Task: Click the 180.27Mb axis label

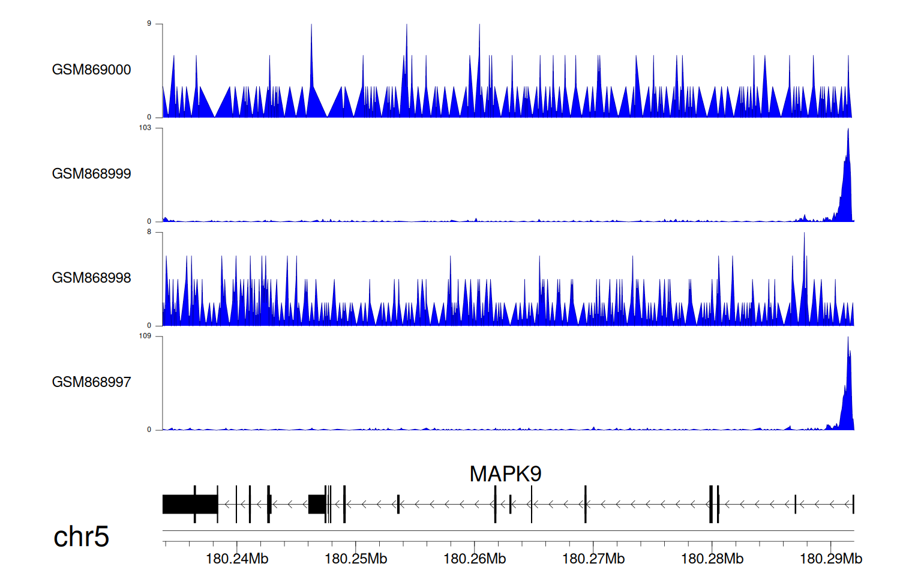Action: click(x=593, y=559)
